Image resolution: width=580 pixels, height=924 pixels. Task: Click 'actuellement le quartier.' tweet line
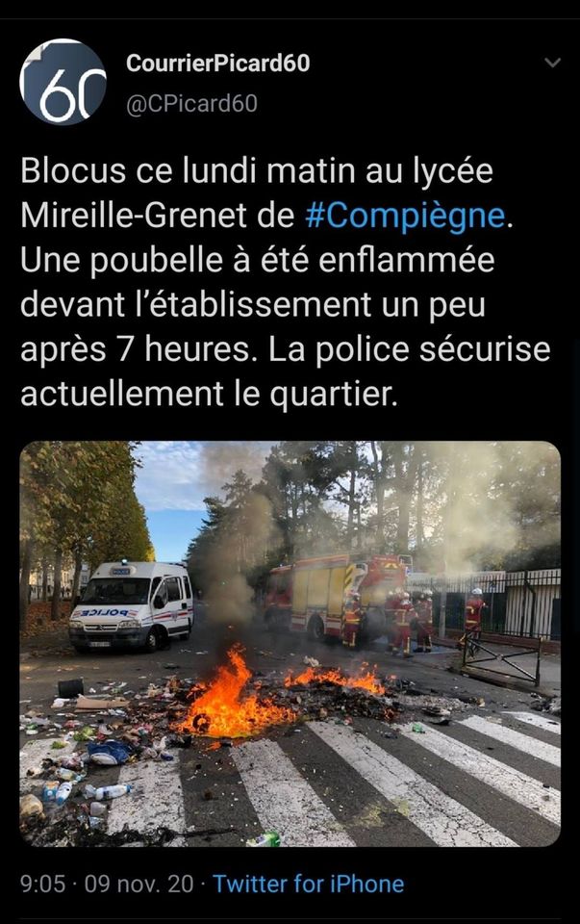tap(209, 394)
